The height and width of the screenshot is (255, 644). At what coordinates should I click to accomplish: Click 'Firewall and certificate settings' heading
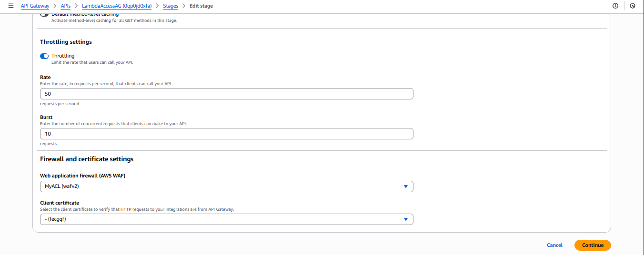87,159
